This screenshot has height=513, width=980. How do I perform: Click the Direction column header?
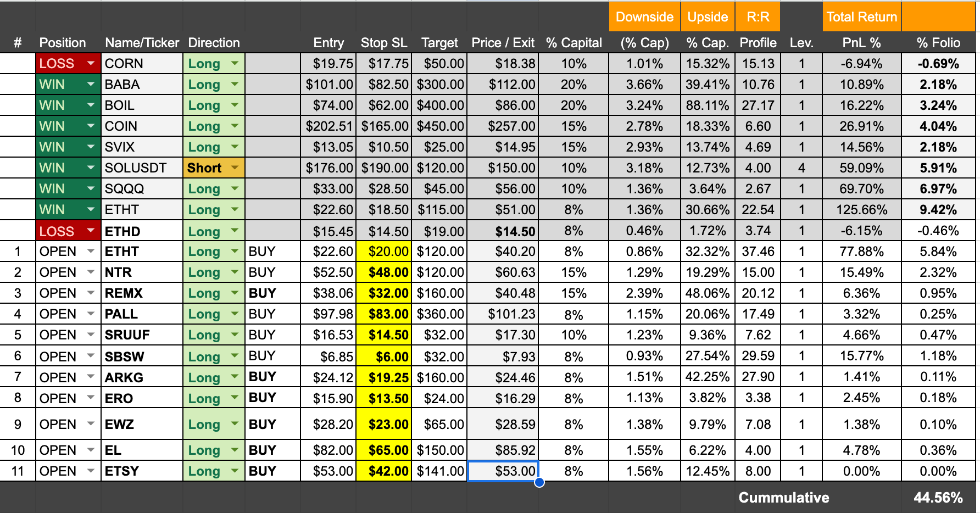[x=214, y=43]
